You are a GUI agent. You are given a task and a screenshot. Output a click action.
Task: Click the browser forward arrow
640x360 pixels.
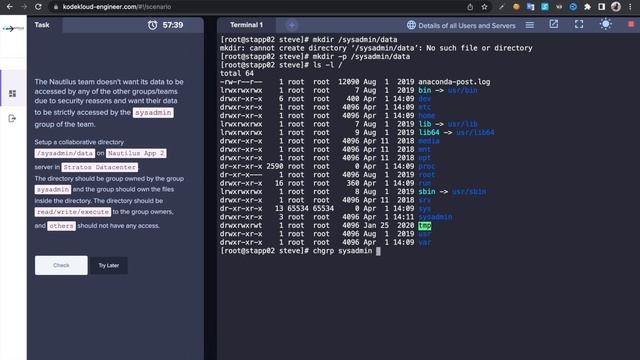click(24, 7)
